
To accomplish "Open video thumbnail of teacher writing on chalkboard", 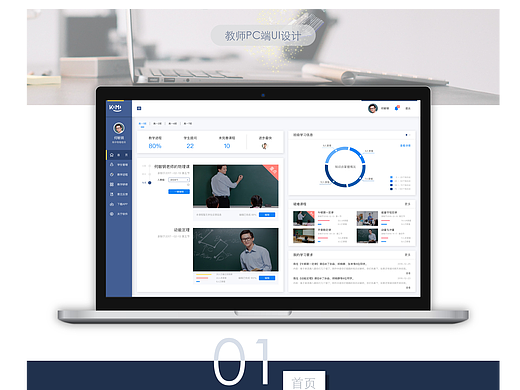I will click(x=236, y=186).
